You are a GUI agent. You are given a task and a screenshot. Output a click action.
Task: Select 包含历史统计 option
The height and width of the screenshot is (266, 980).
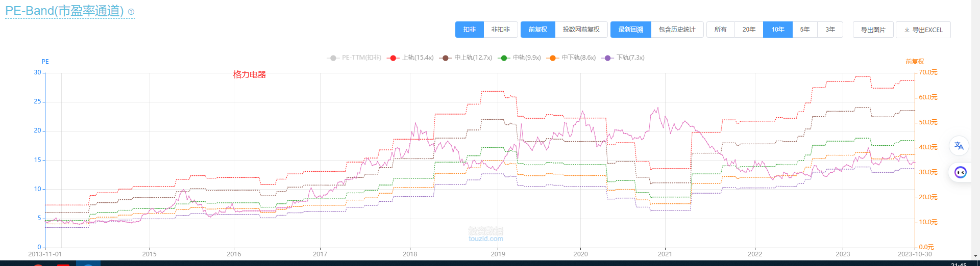(x=677, y=30)
